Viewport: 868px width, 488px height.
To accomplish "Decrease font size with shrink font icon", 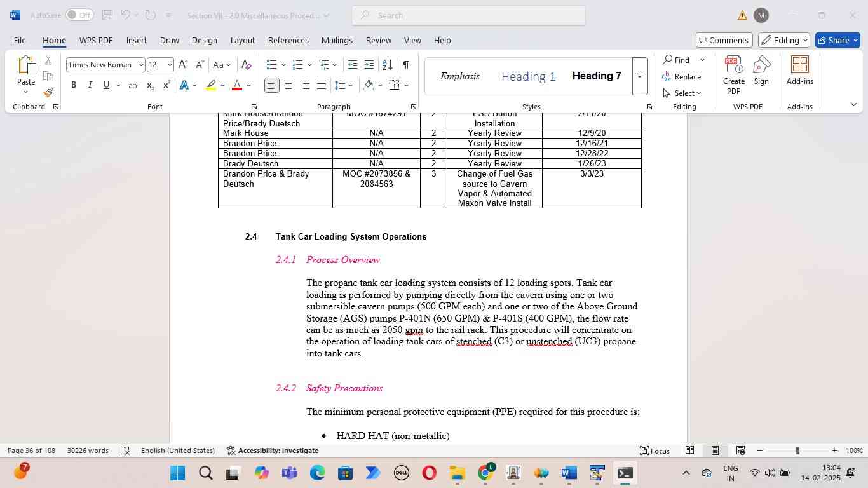I will click(200, 65).
